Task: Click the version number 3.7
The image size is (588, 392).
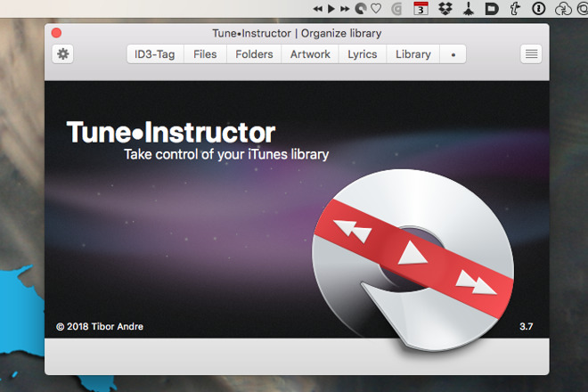Action: click(x=527, y=327)
